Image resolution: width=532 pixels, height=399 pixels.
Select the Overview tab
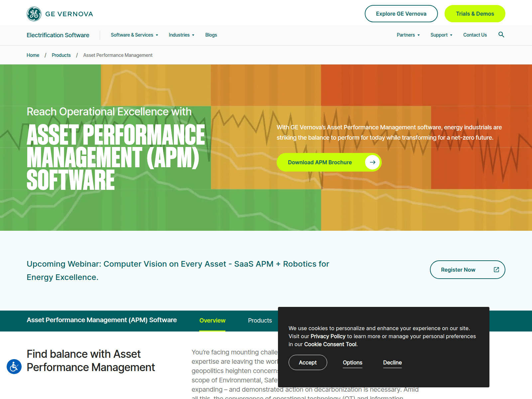(212, 321)
